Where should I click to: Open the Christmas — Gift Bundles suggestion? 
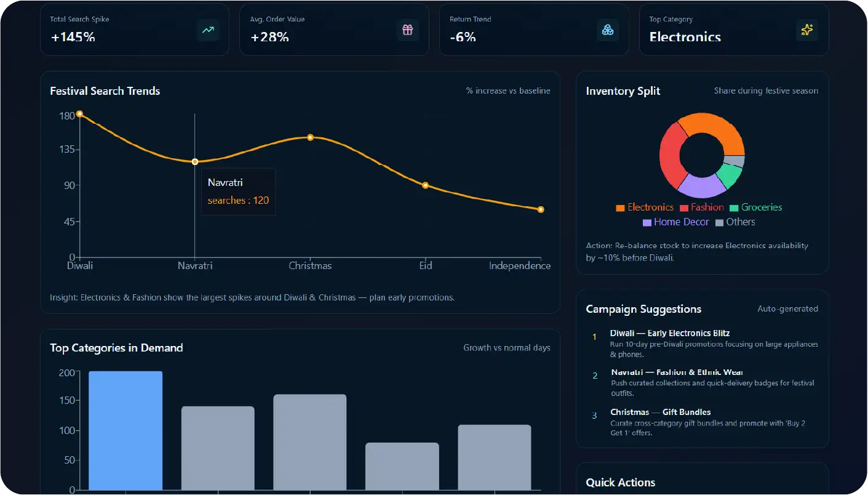[x=660, y=412]
